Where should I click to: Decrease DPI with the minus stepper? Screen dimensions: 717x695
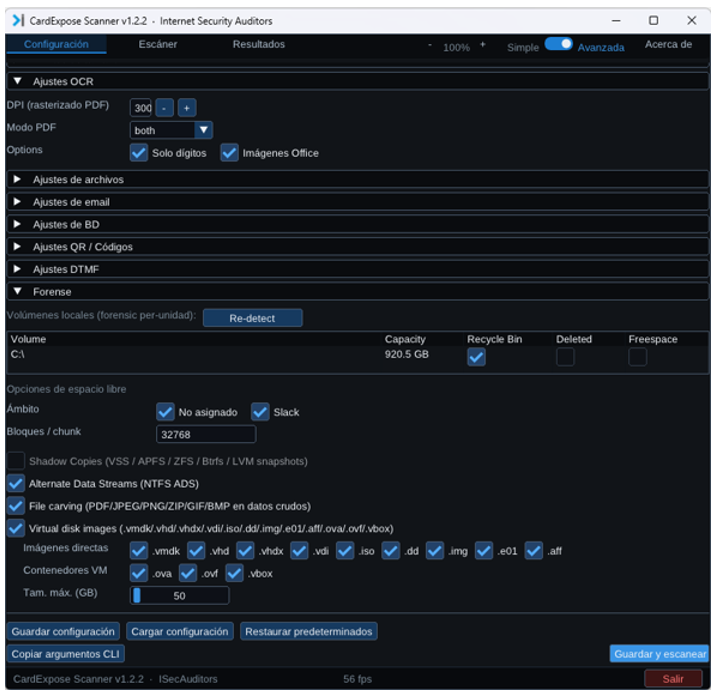(x=164, y=108)
